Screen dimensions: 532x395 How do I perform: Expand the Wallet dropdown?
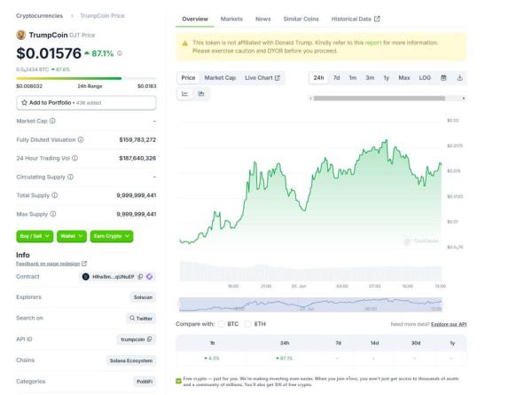pos(72,236)
